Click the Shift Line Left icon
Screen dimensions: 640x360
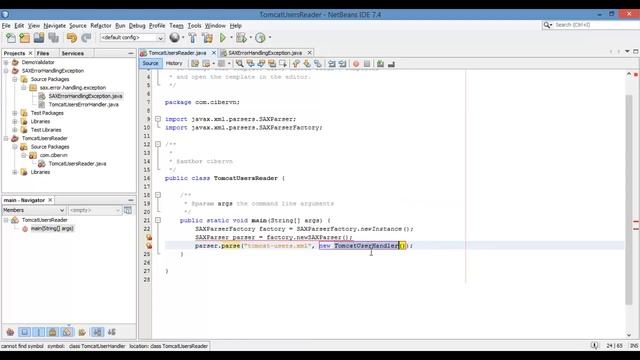coord(332,64)
